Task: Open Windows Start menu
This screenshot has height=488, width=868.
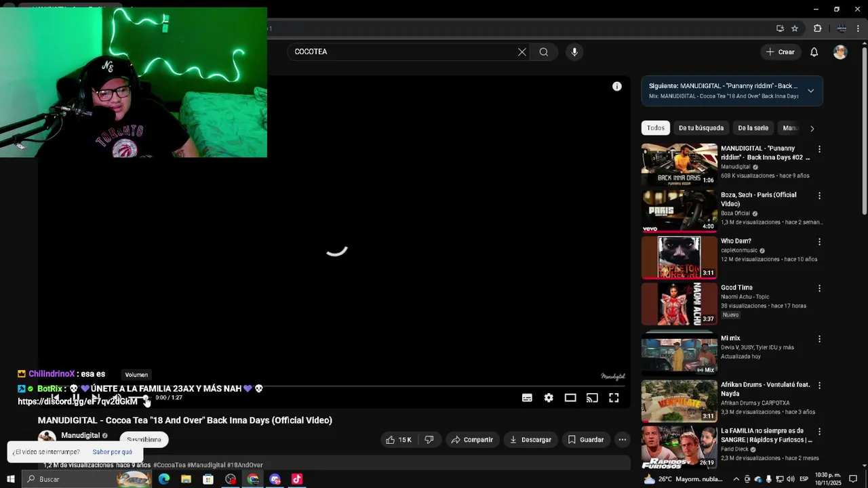Action: [10, 479]
